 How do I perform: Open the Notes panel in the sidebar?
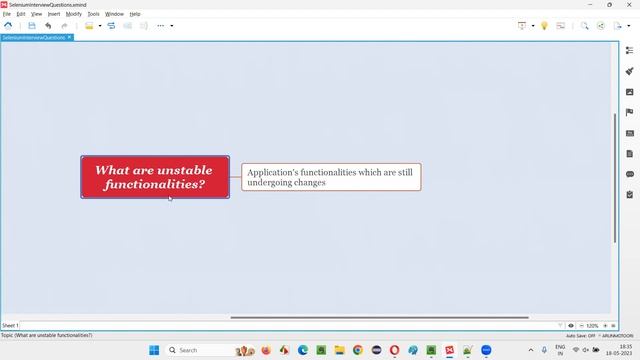pyautogui.click(x=629, y=153)
